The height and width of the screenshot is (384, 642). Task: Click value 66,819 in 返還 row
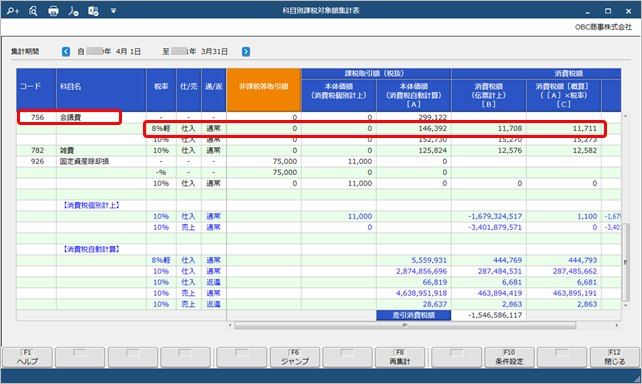point(435,282)
